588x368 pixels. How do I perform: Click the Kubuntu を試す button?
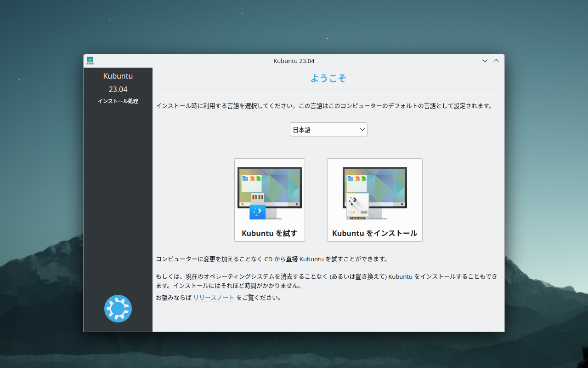270,200
